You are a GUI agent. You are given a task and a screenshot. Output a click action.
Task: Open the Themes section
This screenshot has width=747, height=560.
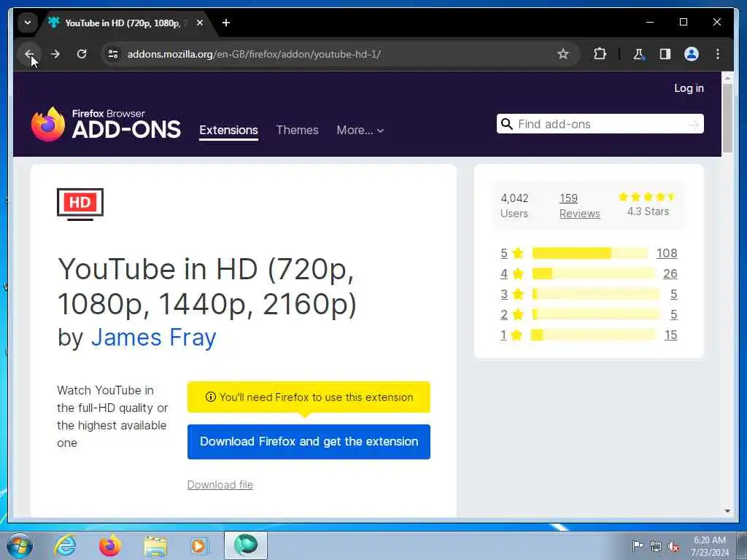click(298, 130)
